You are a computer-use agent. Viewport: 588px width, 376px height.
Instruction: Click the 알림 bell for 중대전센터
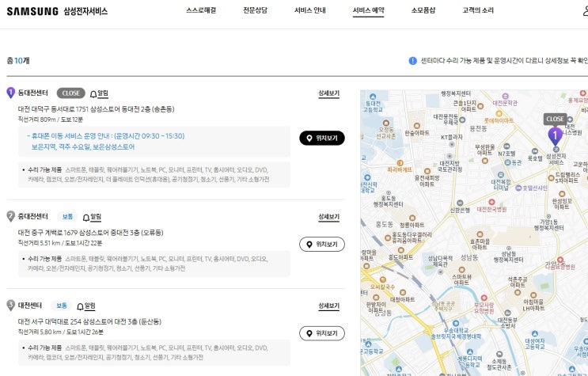pyautogui.click(x=92, y=217)
